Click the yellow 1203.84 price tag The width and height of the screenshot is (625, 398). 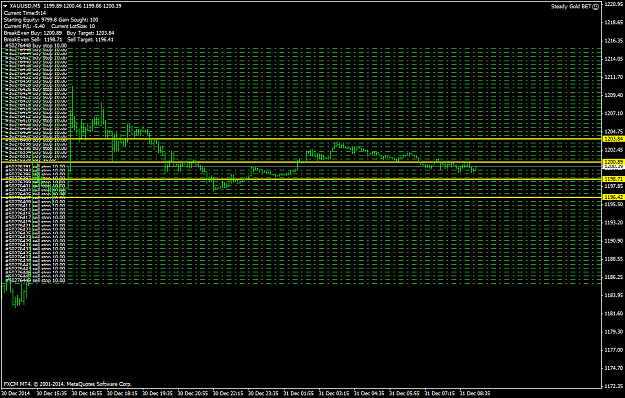pyautogui.click(x=613, y=139)
